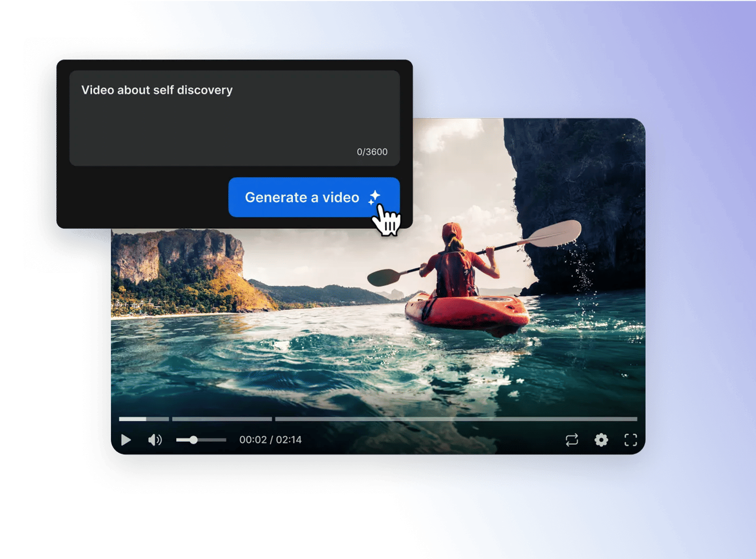Click the prompt text field
This screenshot has height=559, width=756.
[234, 118]
